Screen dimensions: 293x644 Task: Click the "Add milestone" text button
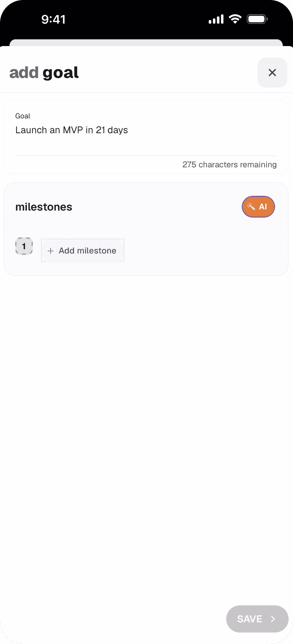pos(87,251)
